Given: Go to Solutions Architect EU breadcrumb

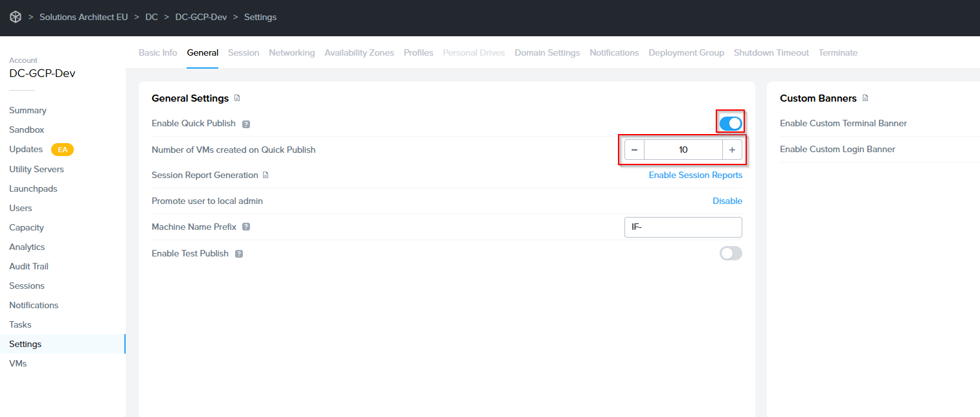Looking at the screenshot, I should 84,17.
